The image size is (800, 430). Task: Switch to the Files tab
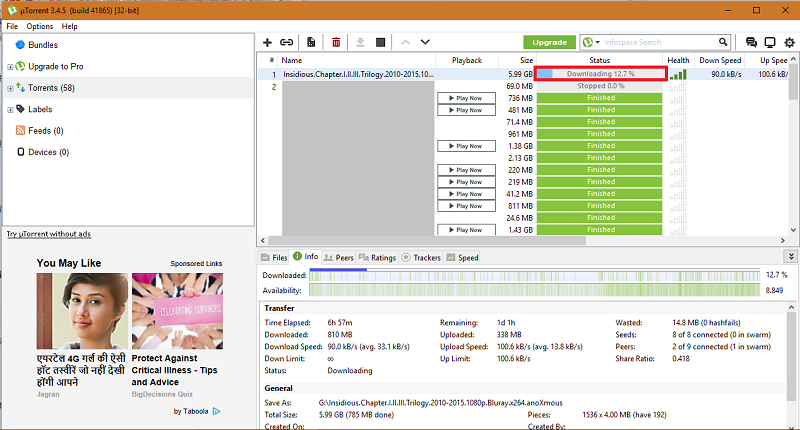coord(274,258)
